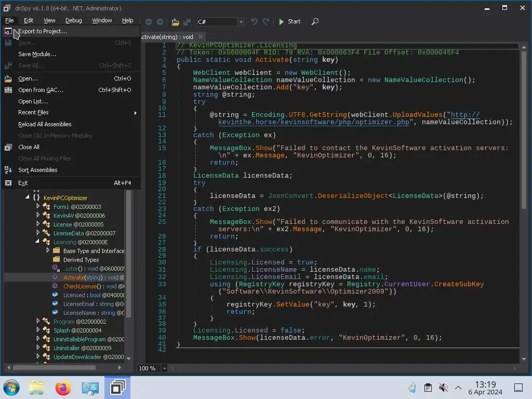The height and width of the screenshot is (399, 532).
Task: Click the Exit menu item icon
Action: click(x=8, y=183)
